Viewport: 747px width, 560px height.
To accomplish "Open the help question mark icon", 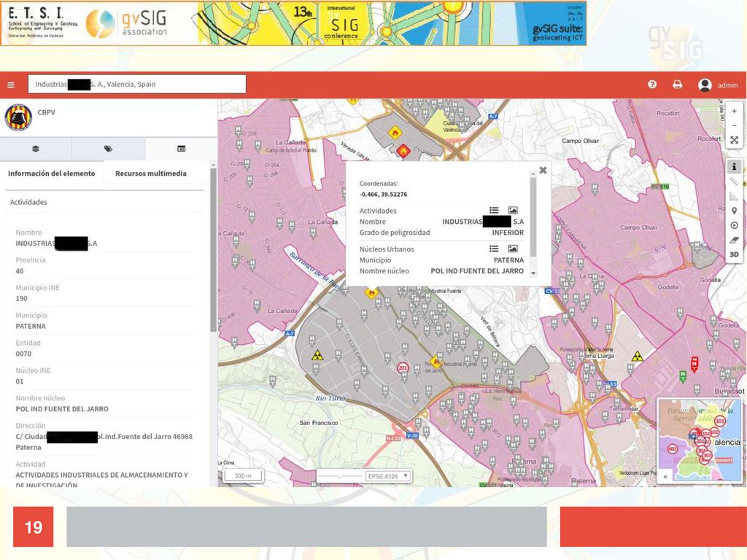I will click(x=652, y=85).
